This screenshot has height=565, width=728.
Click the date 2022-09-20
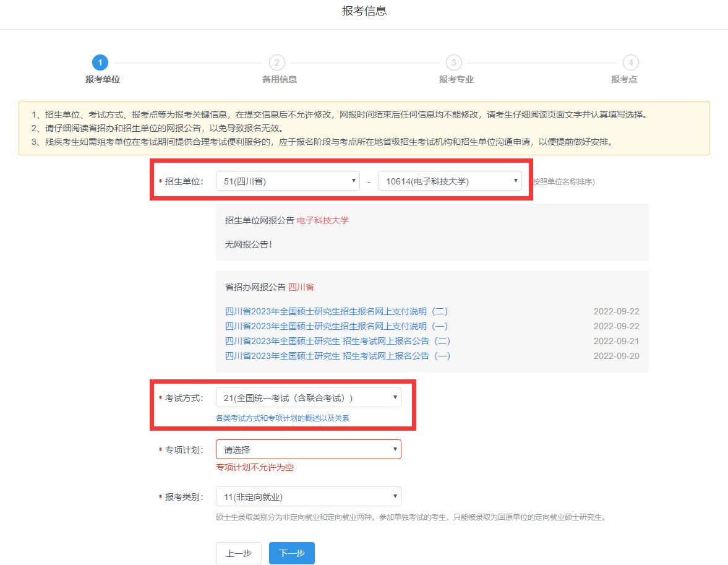pos(616,356)
